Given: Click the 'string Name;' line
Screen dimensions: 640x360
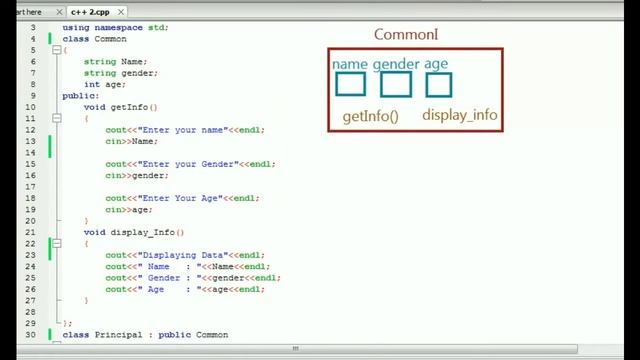Looking at the screenshot, I should 115,62.
